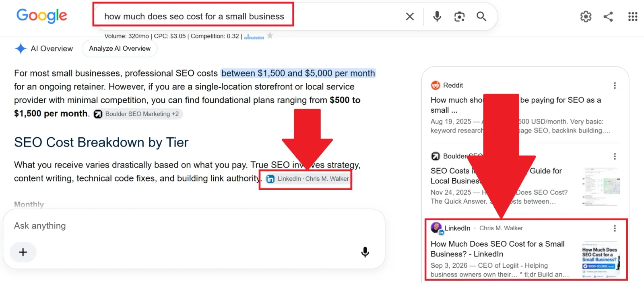644x283 pixels.
Task: Click the microphone icon in the Ask anything box
Action: point(365,252)
